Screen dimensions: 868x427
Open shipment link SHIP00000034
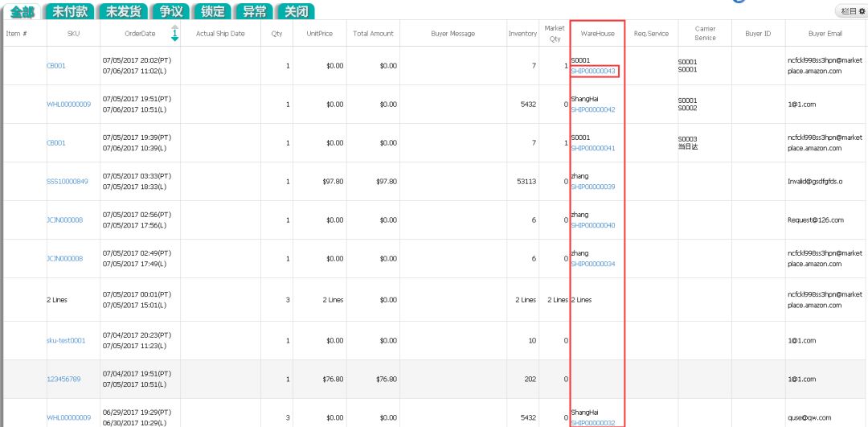click(x=593, y=264)
